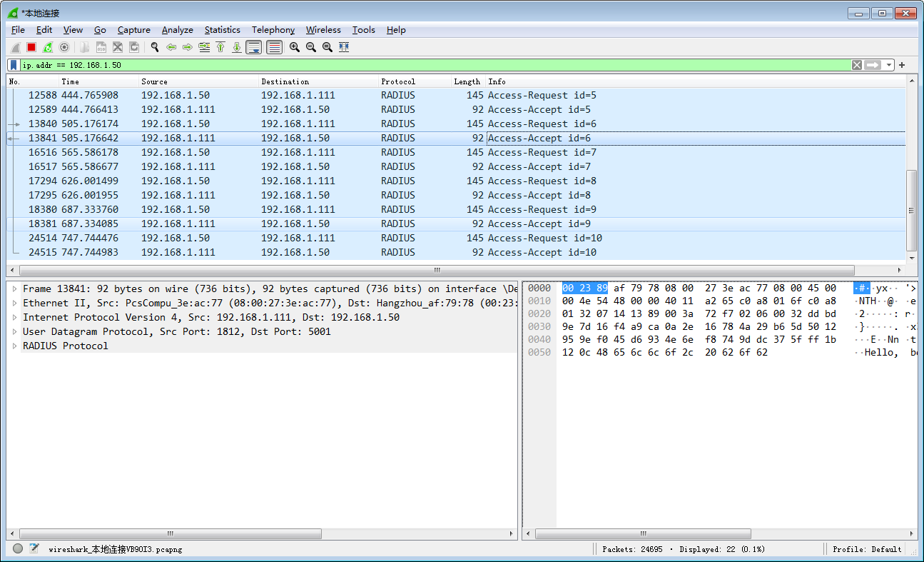Click the resize columns icon

pyautogui.click(x=344, y=47)
